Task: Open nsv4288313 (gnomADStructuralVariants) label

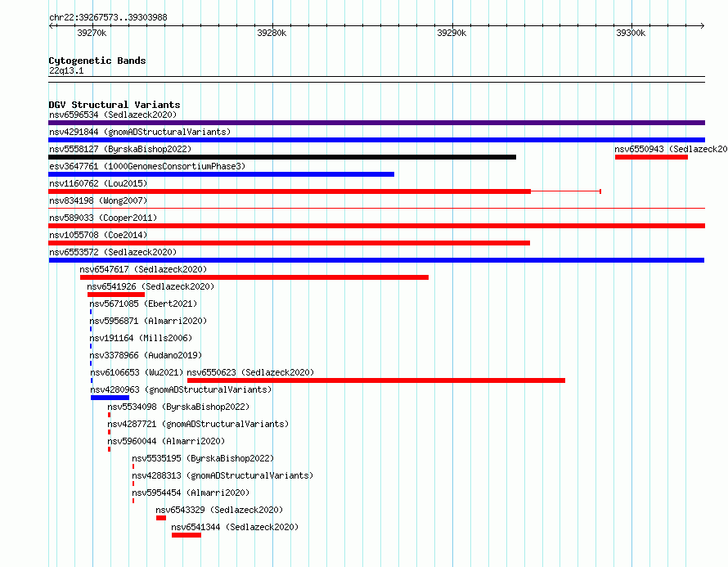Action: [x=222, y=475]
